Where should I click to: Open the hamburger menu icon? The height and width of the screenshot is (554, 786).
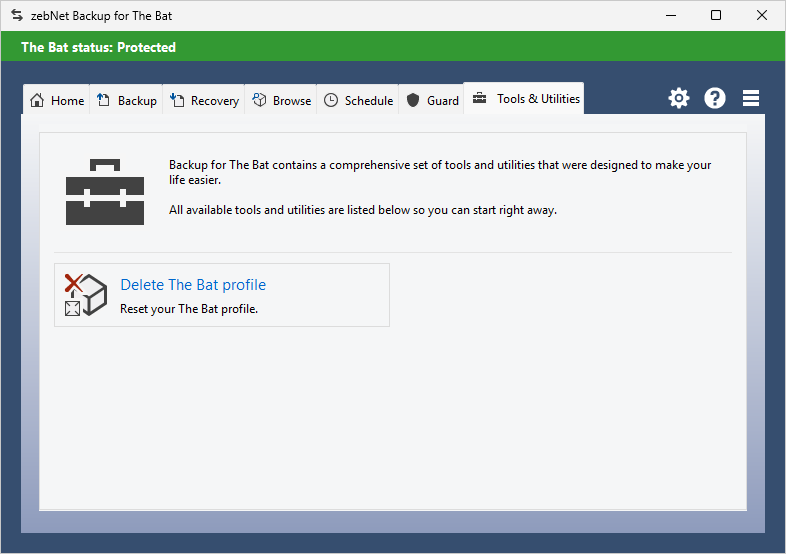(x=751, y=98)
